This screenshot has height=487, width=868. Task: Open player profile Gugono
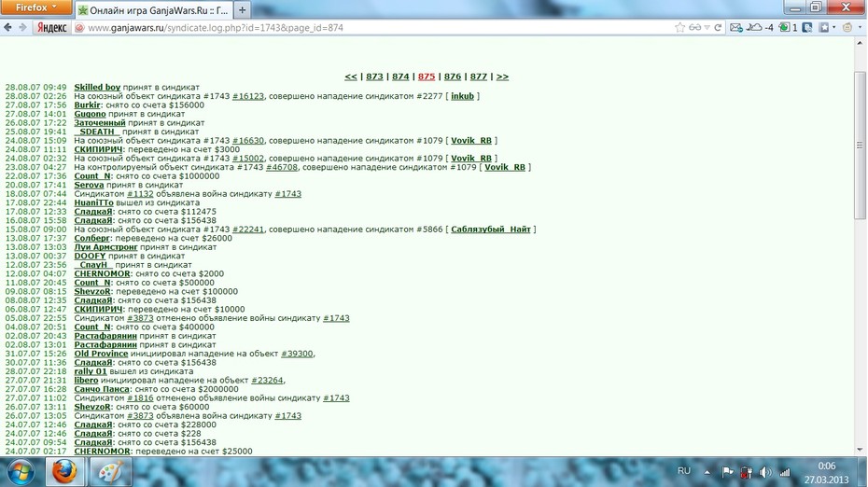pos(90,114)
